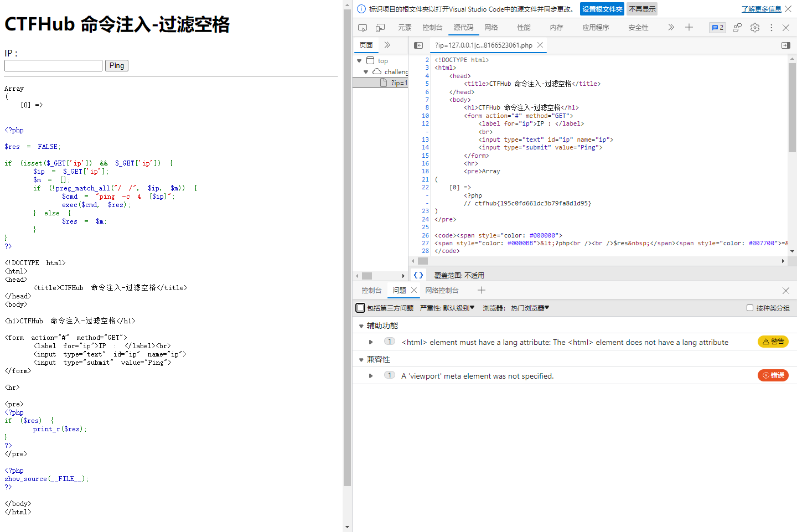Click the 不再显示 button
This screenshot has height=532, width=797.
tap(642, 9)
